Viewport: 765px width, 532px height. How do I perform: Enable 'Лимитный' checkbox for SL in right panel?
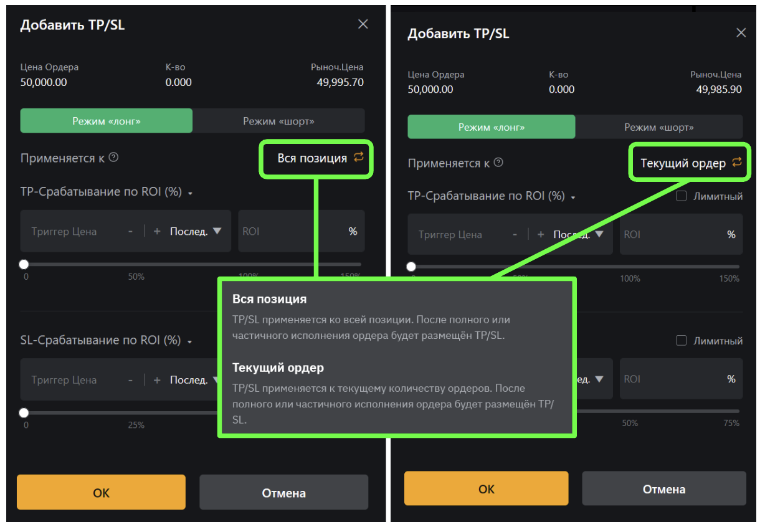682,341
